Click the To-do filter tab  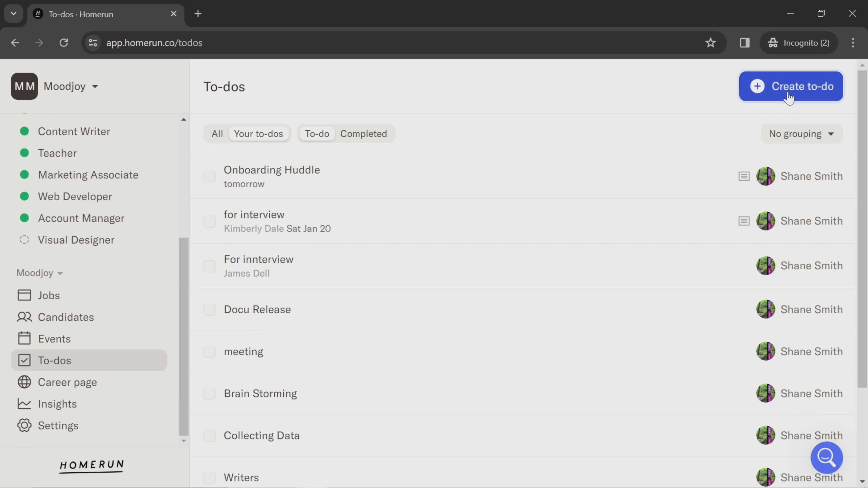(316, 134)
